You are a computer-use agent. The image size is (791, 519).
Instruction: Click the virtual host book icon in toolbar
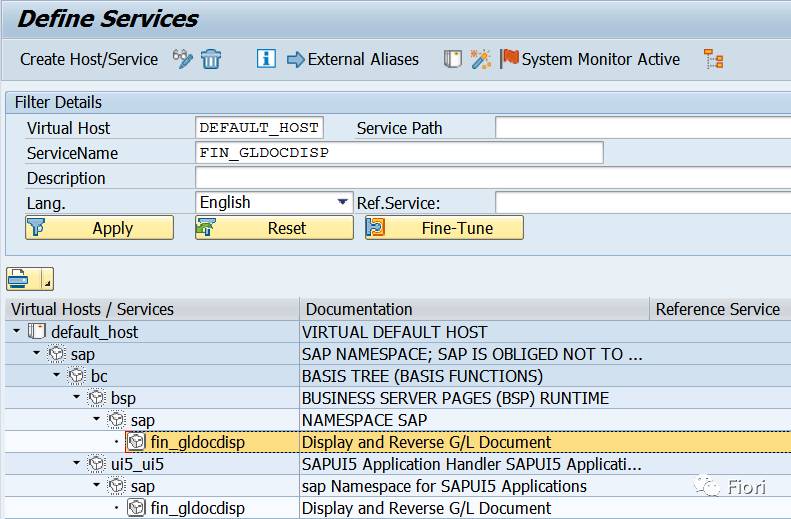(453, 59)
